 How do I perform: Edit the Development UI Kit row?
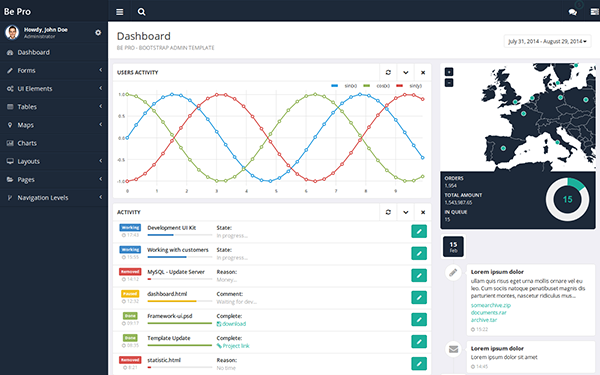pyautogui.click(x=419, y=231)
